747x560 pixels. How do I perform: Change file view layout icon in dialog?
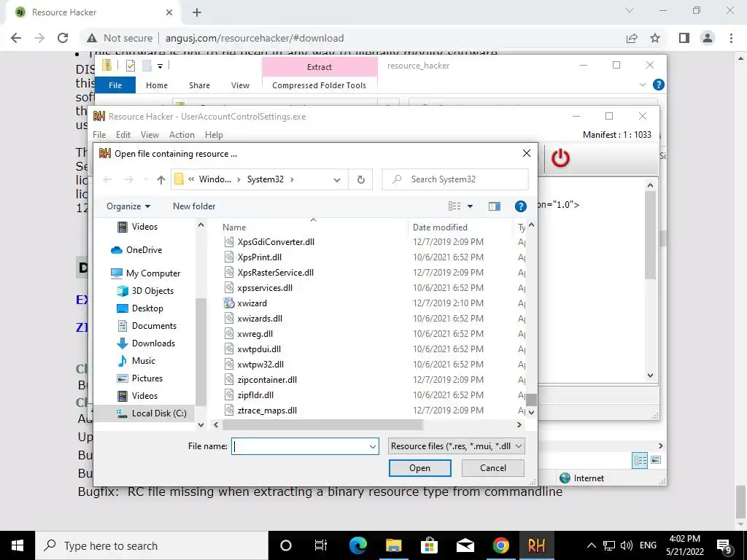(454, 206)
